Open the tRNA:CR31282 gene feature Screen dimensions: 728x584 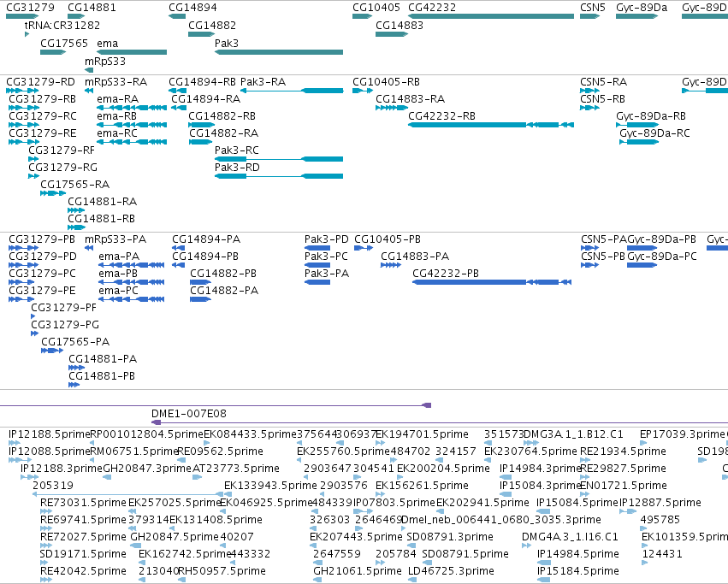tap(62, 25)
